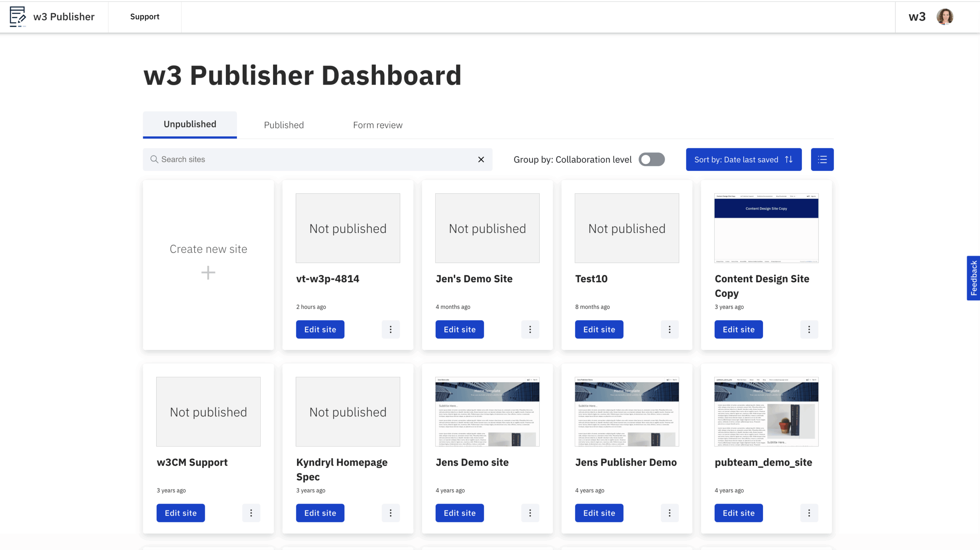
Task: Edit site Jens Demo site
Action: click(x=460, y=513)
